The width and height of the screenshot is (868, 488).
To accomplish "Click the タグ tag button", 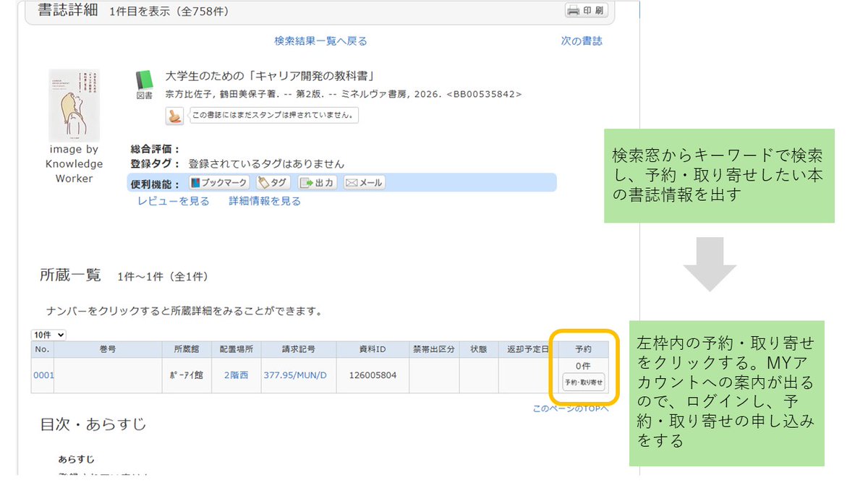I will [273, 183].
